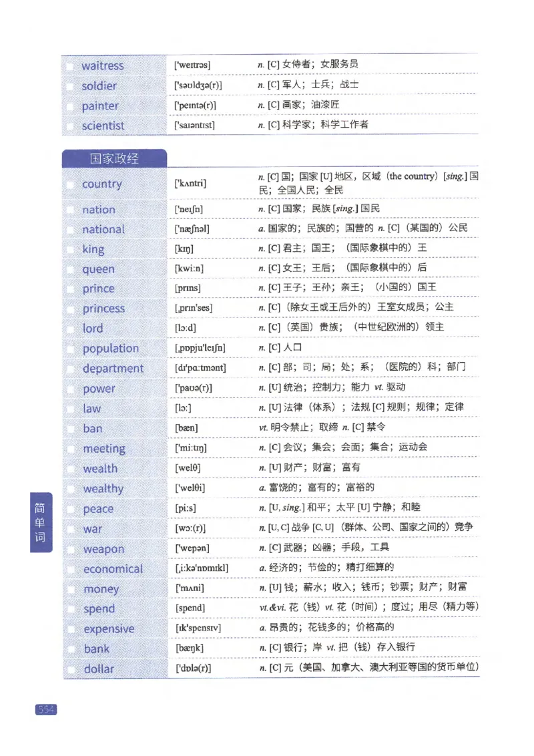Click the word prince
This screenshot has height=756, width=534.
coord(97,289)
